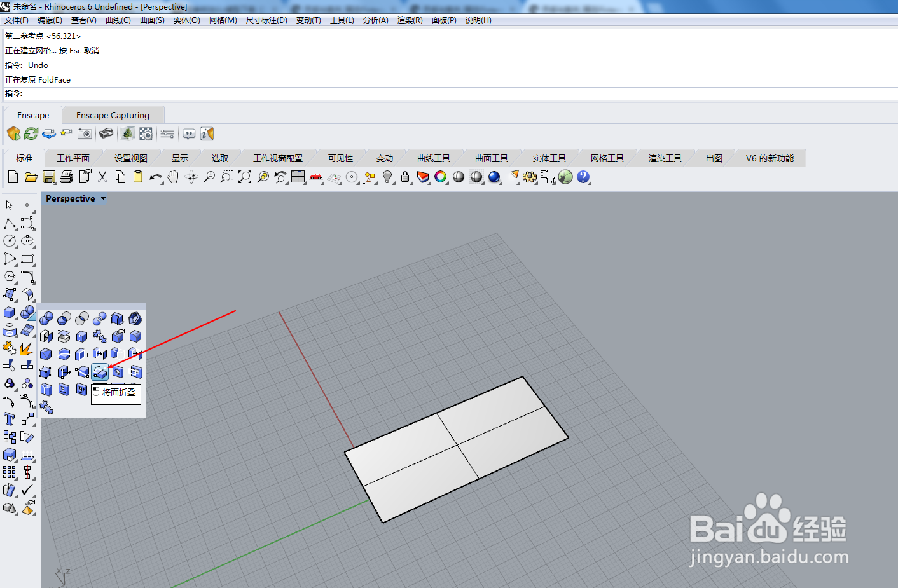
Task: Open the 编辑(E) menu
Action: 50,20
